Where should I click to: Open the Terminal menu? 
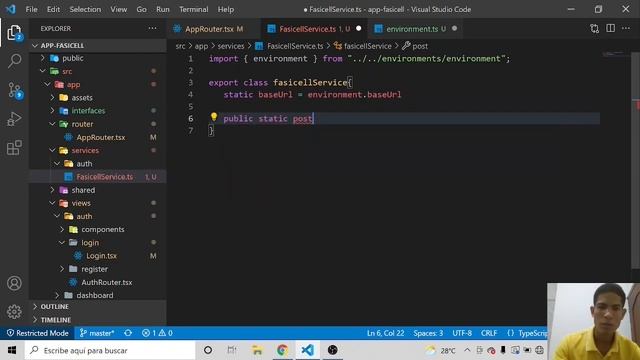point(193,9)
